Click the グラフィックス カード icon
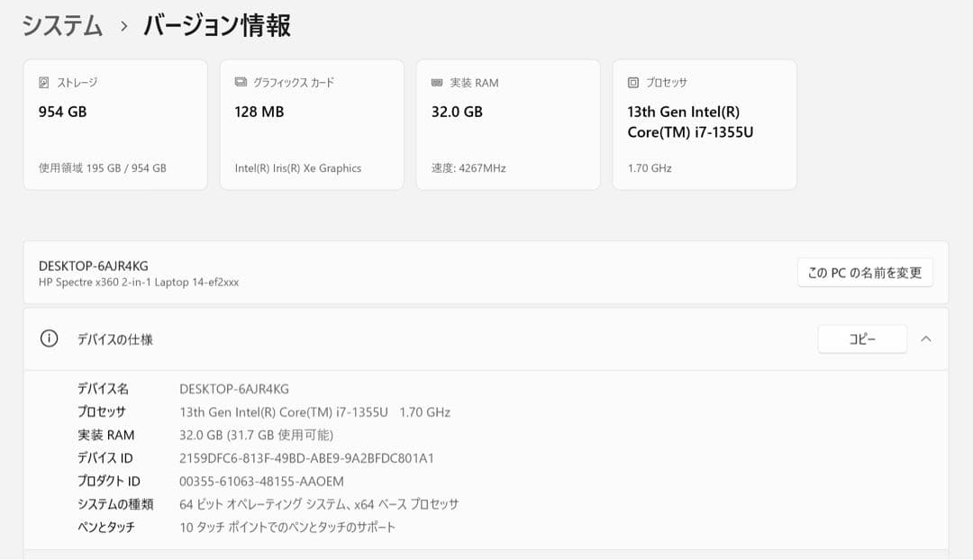This screenshot has height=560, width=973. point(239,82)
